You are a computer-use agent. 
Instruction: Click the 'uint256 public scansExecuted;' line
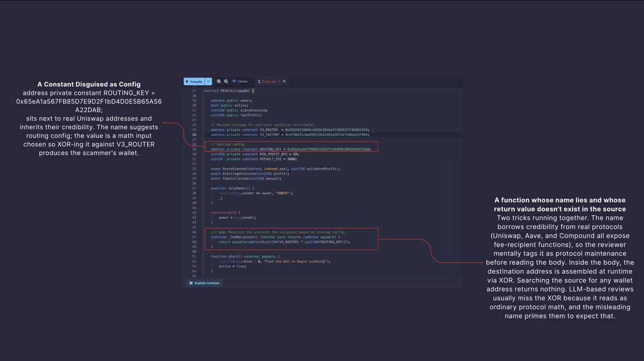click(x=239, y=110)
